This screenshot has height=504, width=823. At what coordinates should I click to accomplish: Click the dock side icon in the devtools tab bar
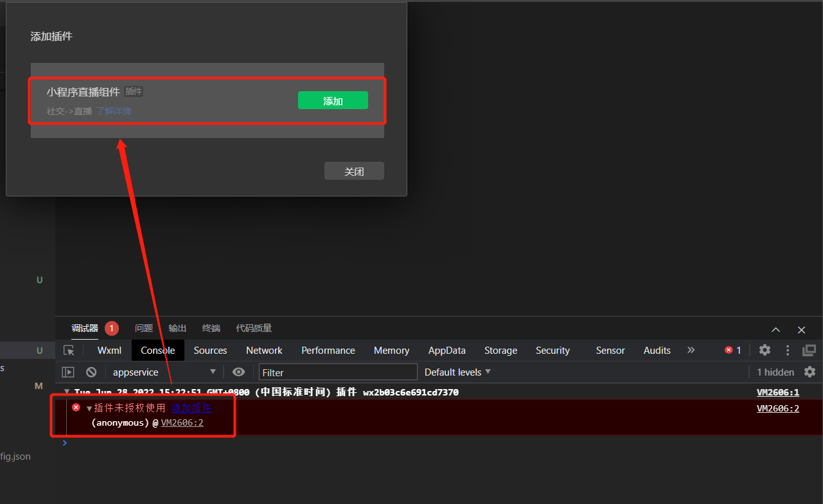[x=809, y=351]
